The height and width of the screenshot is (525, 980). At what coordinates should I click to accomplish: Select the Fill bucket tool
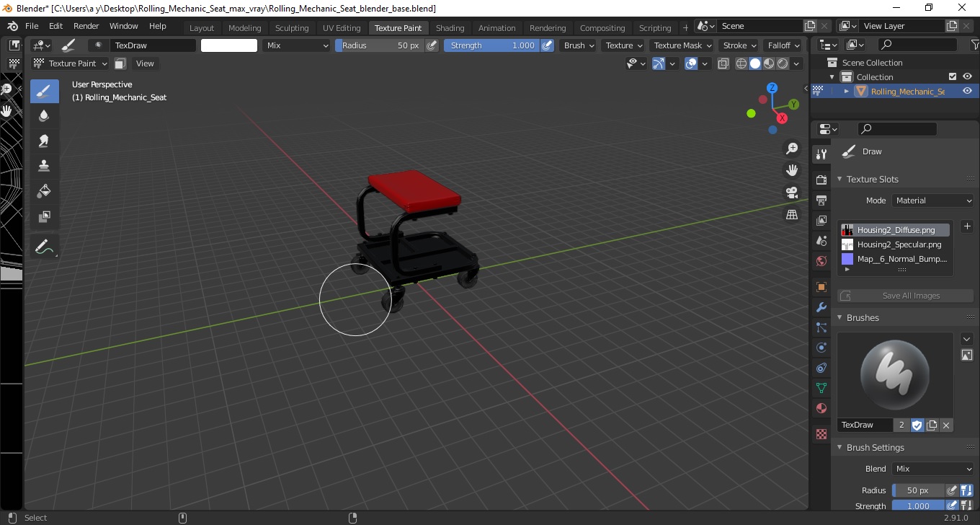pos(44,191)
